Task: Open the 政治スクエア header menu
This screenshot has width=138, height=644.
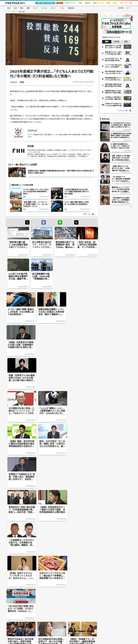Action: tap(70, 3)
